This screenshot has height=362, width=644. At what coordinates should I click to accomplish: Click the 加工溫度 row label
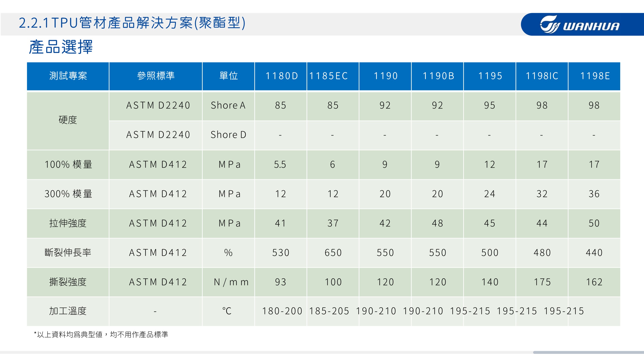click(68, 311)
